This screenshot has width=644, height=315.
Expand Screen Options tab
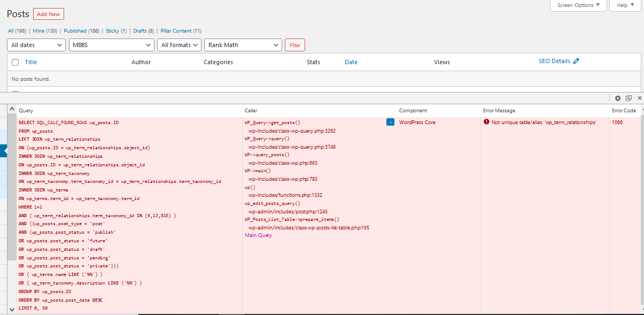click(579, 5)
